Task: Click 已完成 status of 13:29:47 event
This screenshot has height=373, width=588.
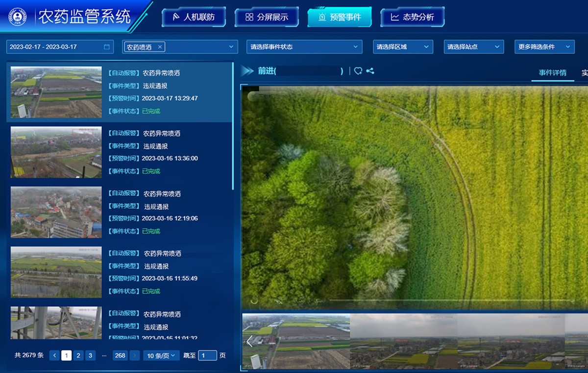Action: point(151,111)
